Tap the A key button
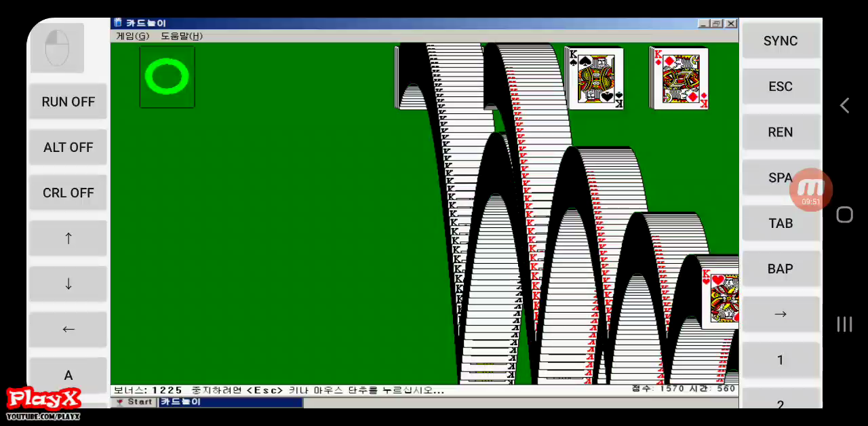 (68, 374)
